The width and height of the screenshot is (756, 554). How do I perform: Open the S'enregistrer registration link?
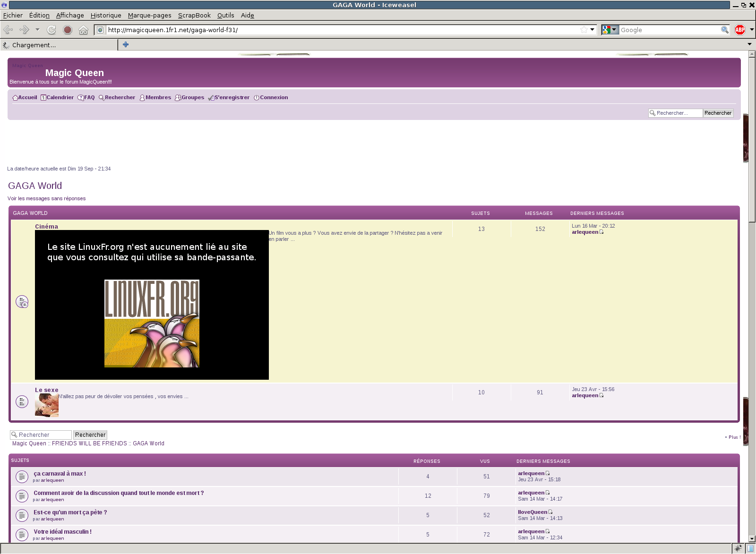(x=232, y=97)
